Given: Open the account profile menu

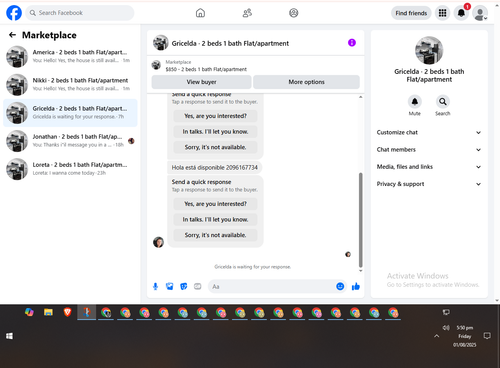Looking at the screenshot, I should pos(480,13).
